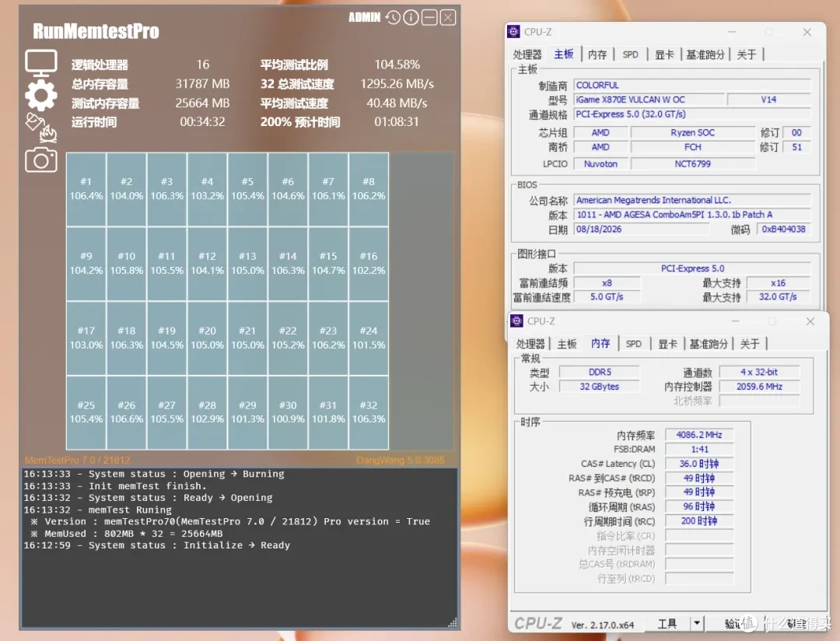Close the RunMemtestPro window
Screen dimensions: 840x641
click(x=448, y=18)
